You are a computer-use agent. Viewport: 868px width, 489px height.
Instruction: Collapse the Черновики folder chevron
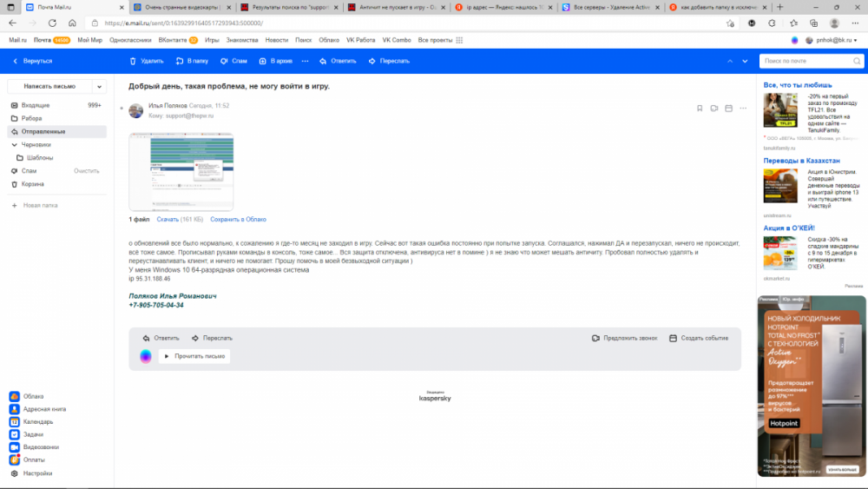click(15, 145)
